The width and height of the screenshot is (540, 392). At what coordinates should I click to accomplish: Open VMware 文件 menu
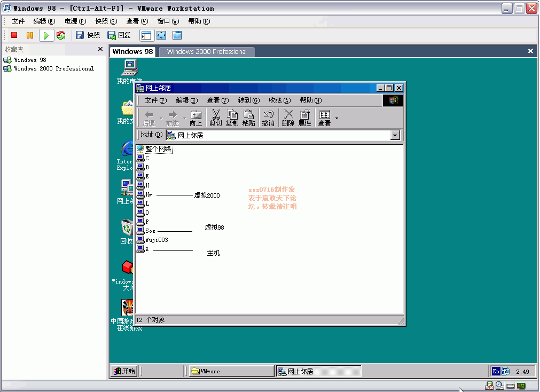(x=18, y=21)
